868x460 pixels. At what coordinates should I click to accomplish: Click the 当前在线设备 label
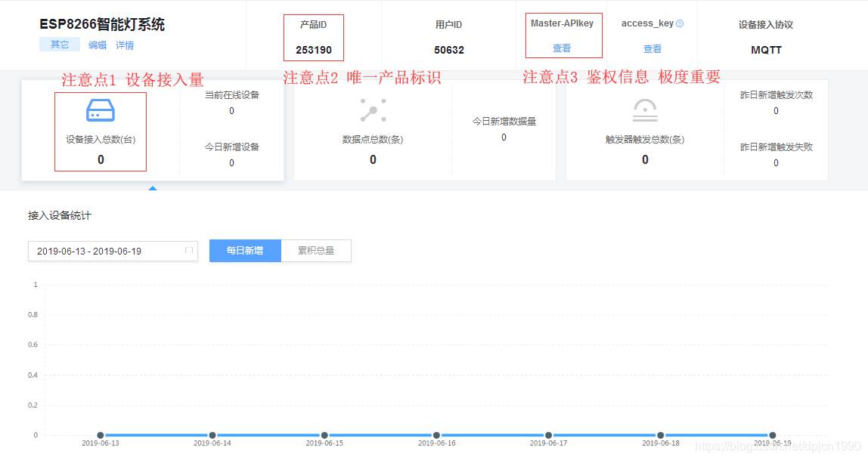(x=232, y=95)
